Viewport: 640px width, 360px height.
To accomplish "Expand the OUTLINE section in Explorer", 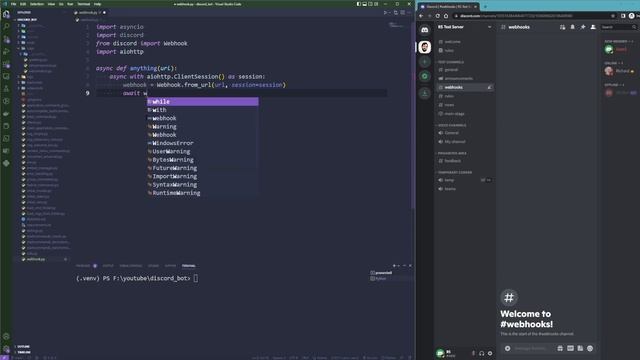I will [x=22, y=347].
